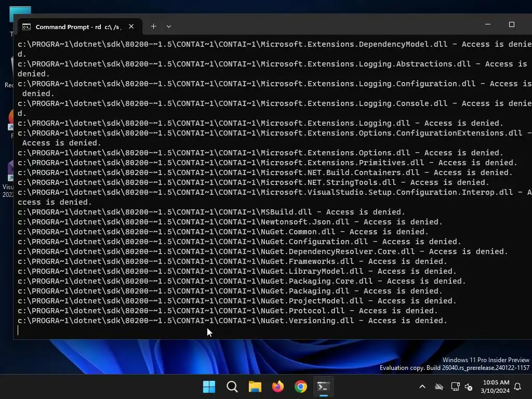The image size is (532, 399).
Task: Show hidden system tray icons
Action: [x=422, y=387]
